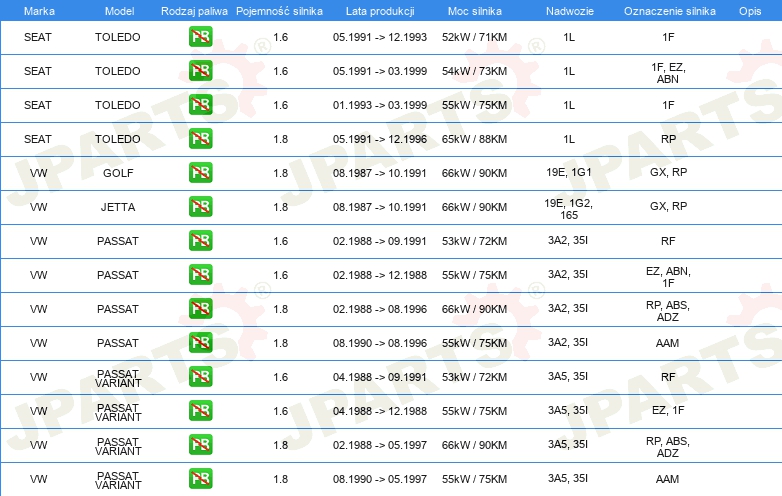Image resolution: width=782 pixels, height=496 pixels.
Task: Click the 54kW / 73KM power value
Action: coord(474,71)
